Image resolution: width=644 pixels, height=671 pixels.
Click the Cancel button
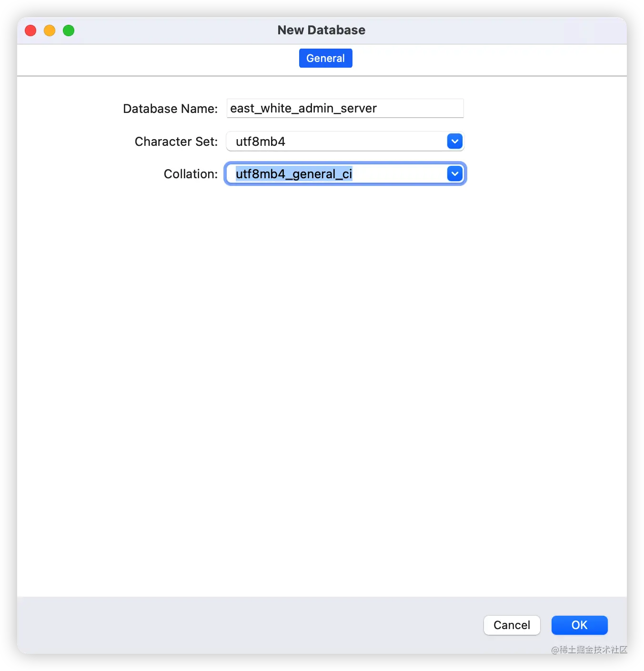512,625
